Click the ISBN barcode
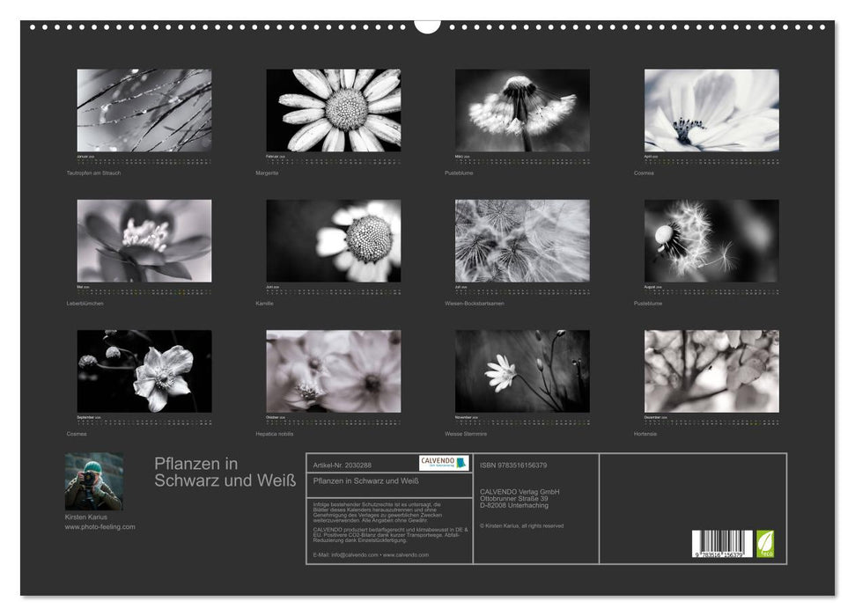The width and height of the screenshot is (855, 616). (722, 543)
